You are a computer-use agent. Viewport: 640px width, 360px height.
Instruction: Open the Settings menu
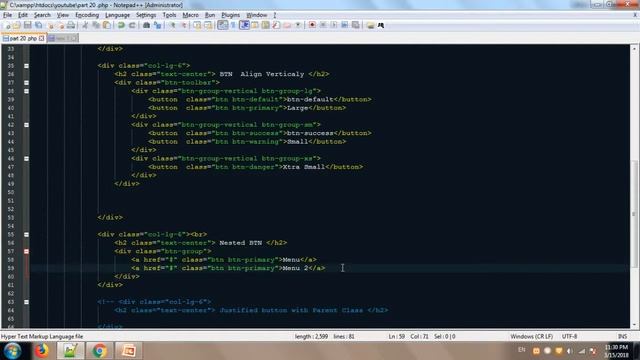(146, 15)
